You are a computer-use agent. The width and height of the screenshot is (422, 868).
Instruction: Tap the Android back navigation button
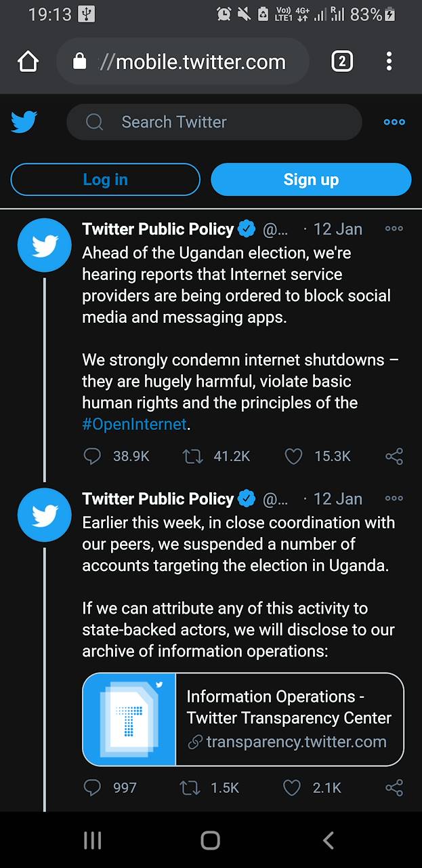(329, 841)
